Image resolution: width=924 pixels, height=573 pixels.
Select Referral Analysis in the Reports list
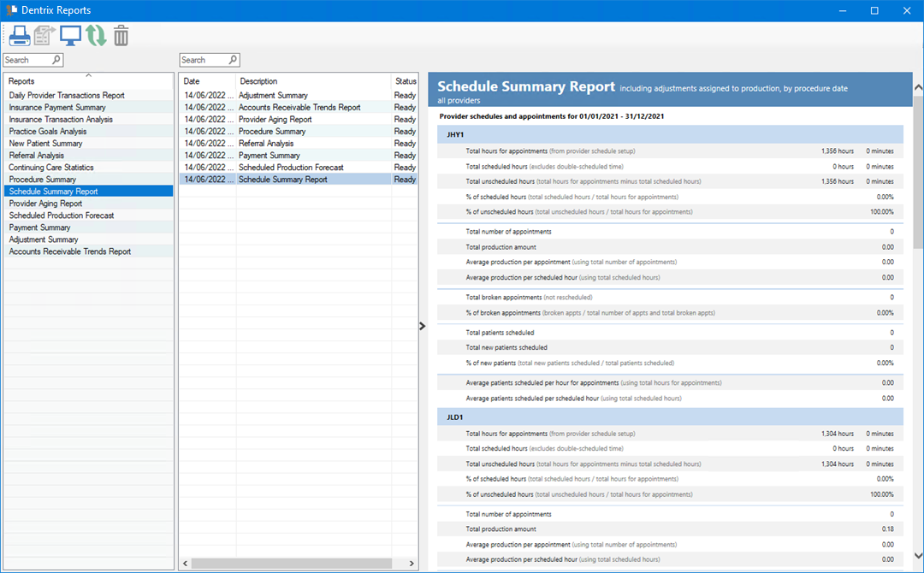click(89, 156)
